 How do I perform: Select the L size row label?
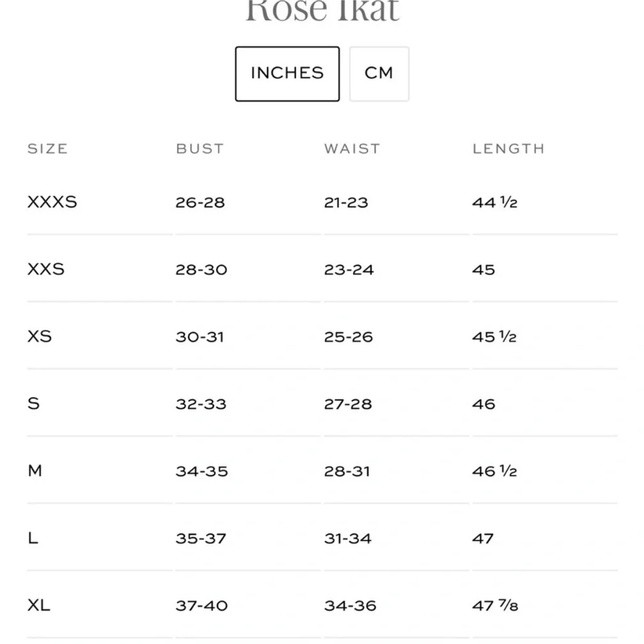(33, 538)
